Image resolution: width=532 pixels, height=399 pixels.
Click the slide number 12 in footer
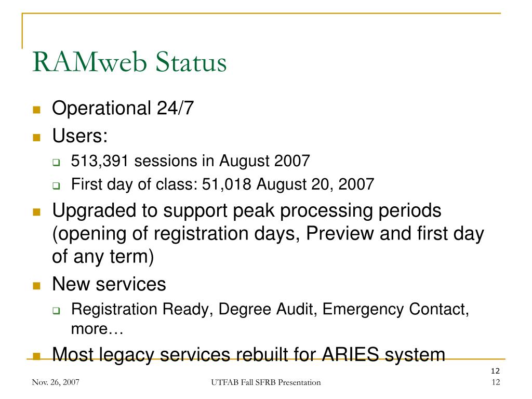[x=496, y=382]
